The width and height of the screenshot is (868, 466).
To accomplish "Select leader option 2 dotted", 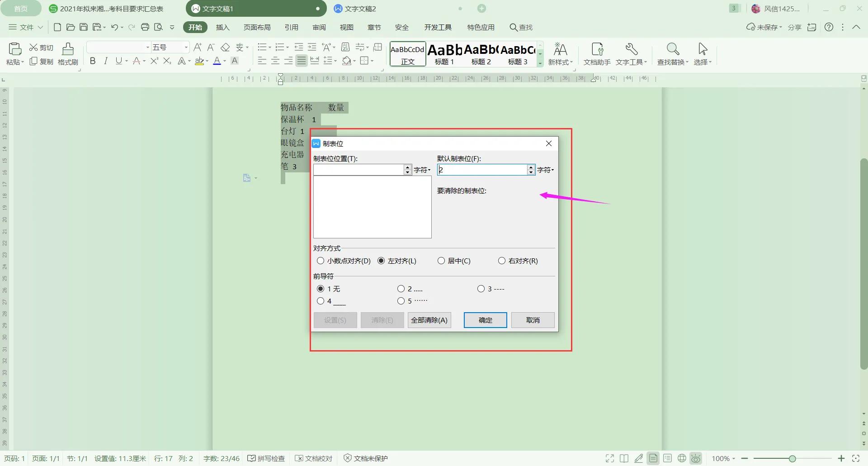I will 401,289.
